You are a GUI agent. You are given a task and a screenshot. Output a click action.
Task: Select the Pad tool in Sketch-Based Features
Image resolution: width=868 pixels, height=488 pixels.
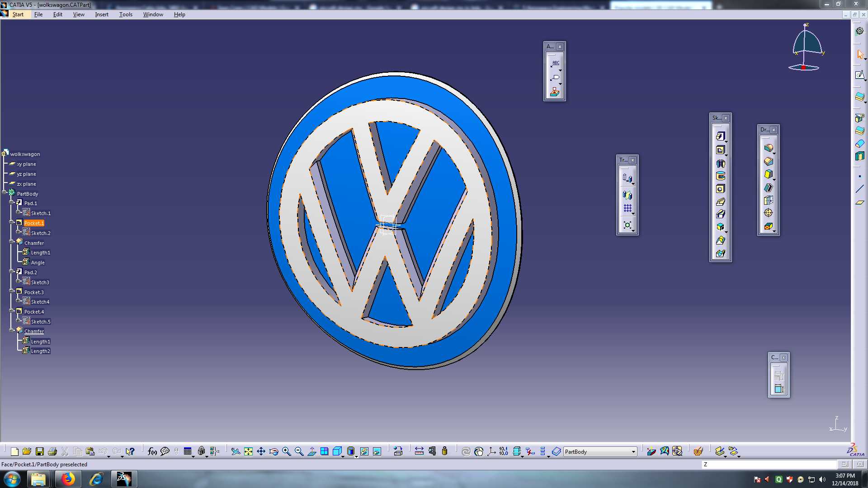coord(721,136)
